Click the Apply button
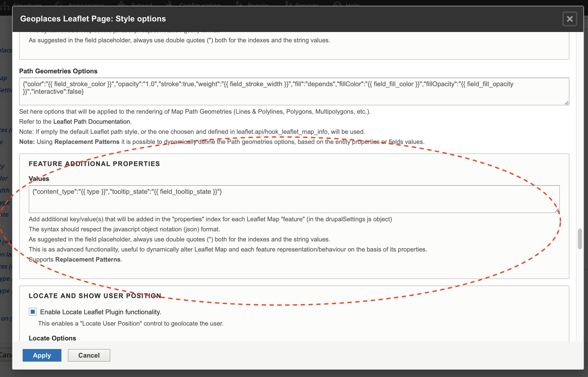The image size is (588, 377). [42, 355]
